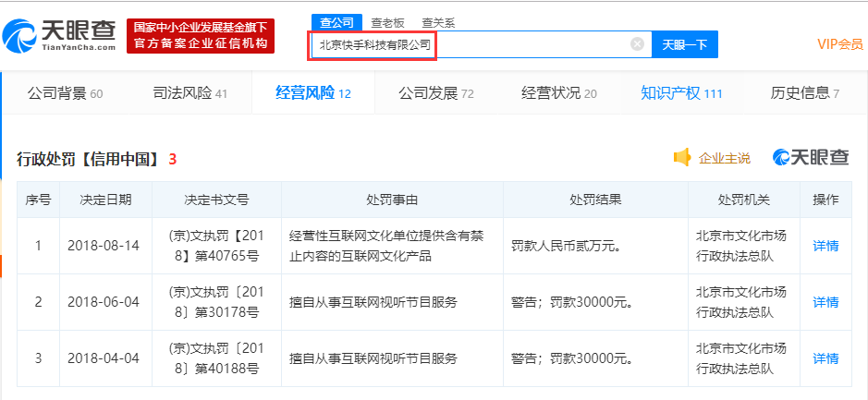
Task: Open 详情 for the 2018-08-14 penalty
Action: coord(825,246)
